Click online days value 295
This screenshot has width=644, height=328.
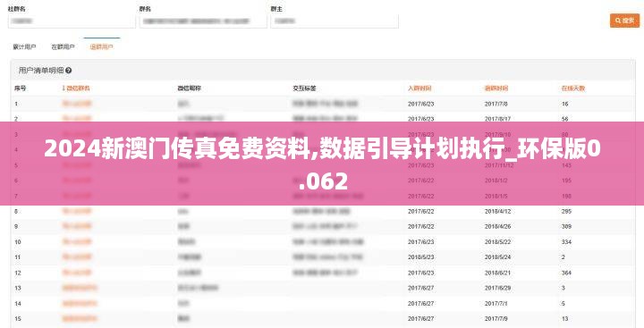point(566,212)
